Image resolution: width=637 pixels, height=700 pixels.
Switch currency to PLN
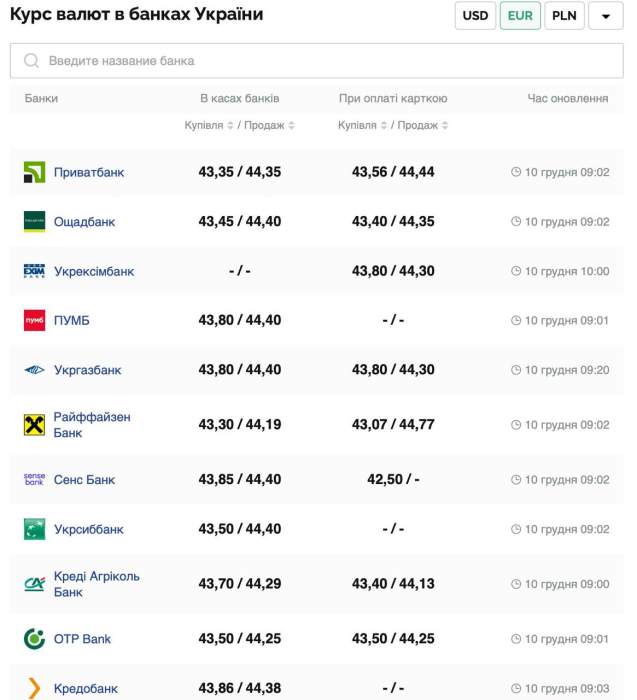pos(564,16)
